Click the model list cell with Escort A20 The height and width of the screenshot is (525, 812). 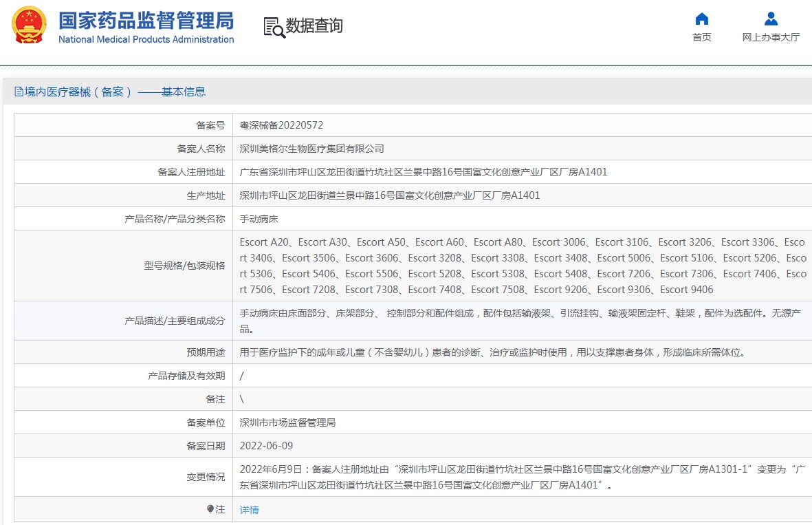523,266
